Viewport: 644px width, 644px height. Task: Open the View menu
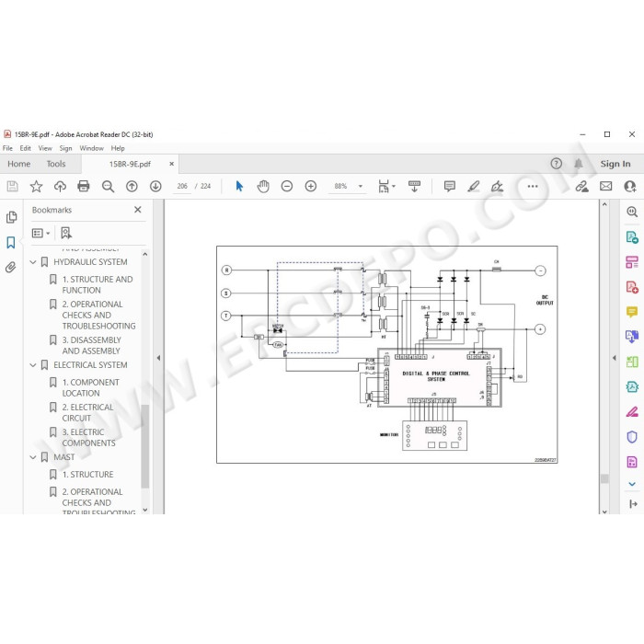click(x=45, y=148)
